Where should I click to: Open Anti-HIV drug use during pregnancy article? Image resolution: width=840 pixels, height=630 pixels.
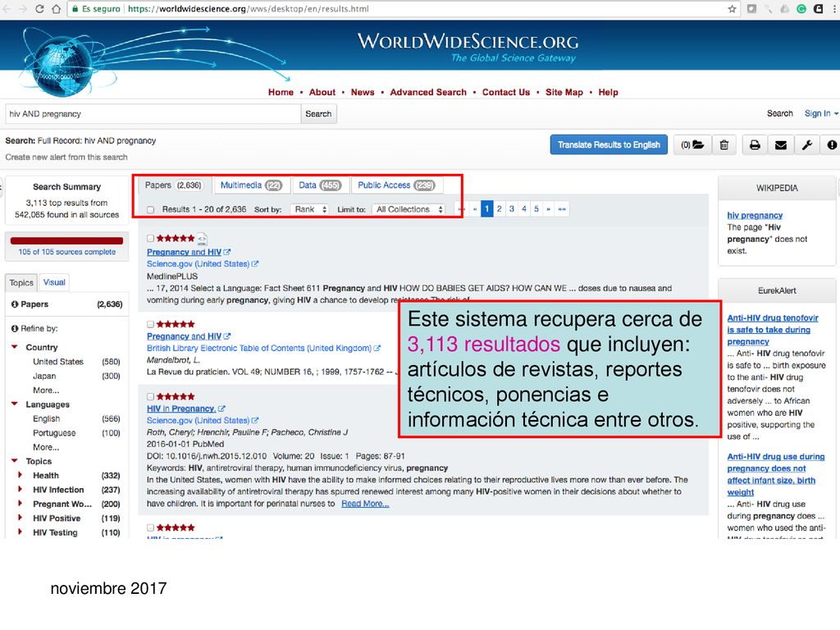[776, 474]
